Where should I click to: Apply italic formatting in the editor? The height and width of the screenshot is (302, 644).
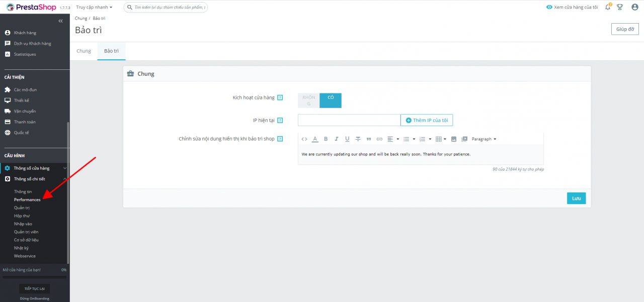[x=337, y=139]
